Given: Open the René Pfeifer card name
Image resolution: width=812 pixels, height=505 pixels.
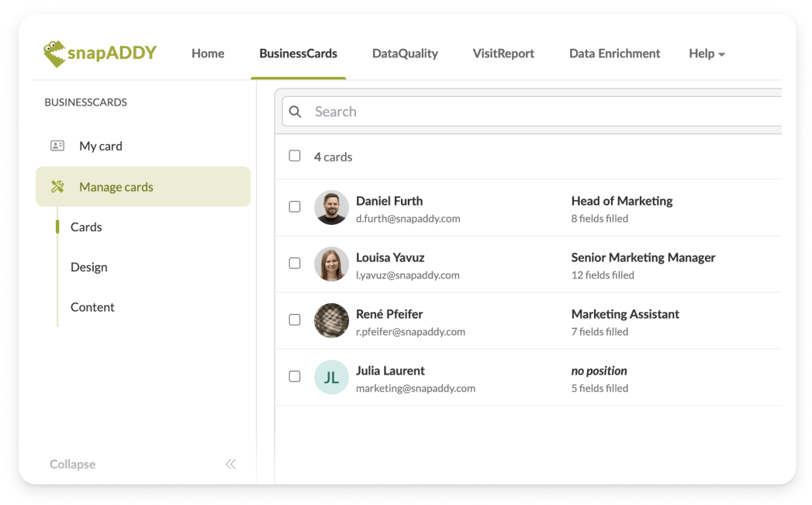Looking at the screenshot, I should (x=389, y=314).
